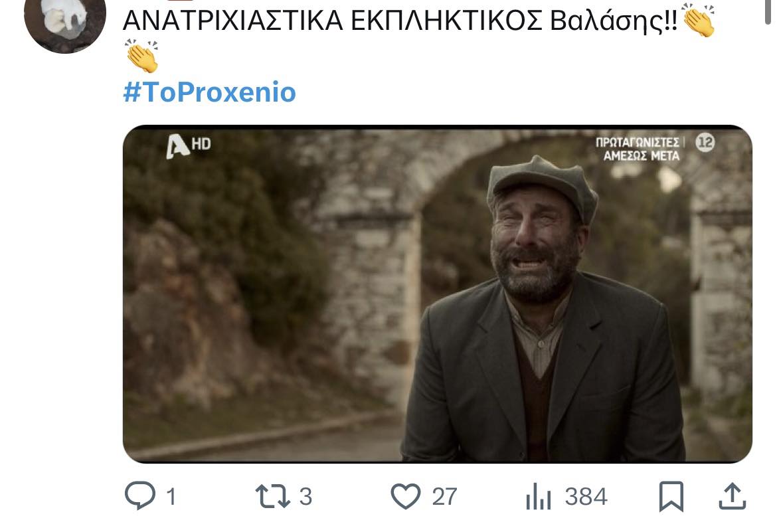Click the clapping hands emoji on the second line
Screen dimensions: 777x532
[141, 56]
